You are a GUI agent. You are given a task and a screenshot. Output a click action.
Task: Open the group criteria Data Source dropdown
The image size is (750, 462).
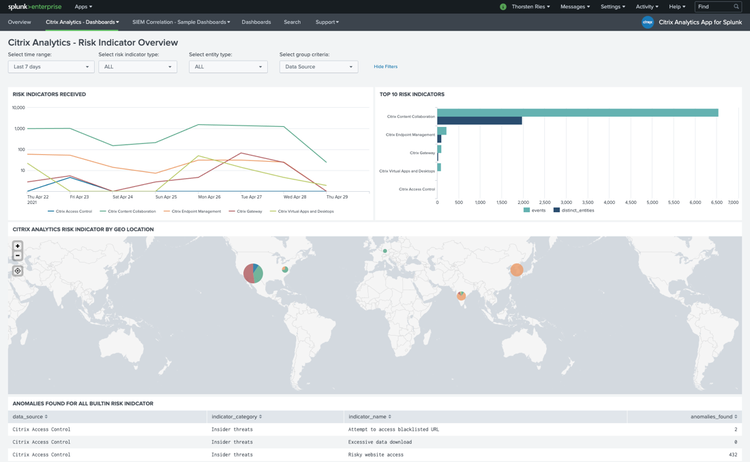[319, 66]
